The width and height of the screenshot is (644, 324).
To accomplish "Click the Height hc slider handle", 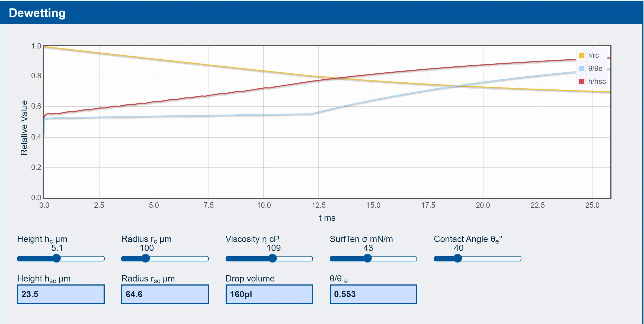I will [x=56, y=258].
